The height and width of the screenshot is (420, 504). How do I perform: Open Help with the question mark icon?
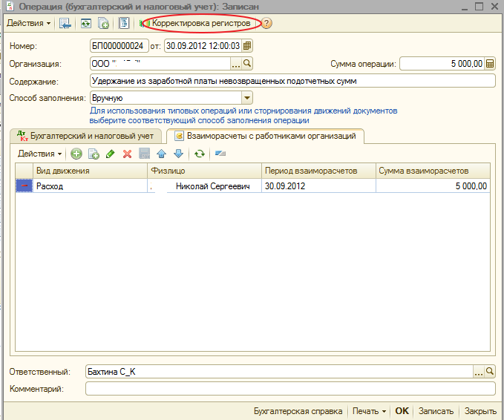pyautogui.click(x=266, y=23)
